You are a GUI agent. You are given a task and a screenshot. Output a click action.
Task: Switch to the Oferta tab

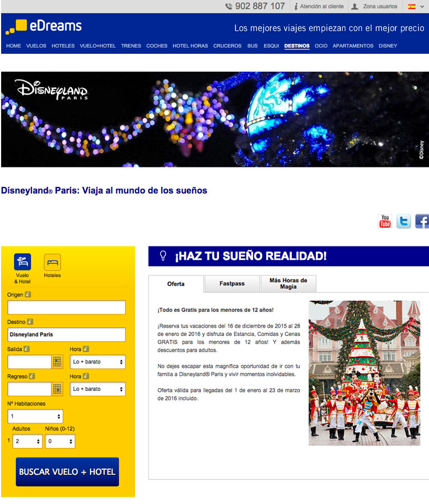[x=176, y=284]
